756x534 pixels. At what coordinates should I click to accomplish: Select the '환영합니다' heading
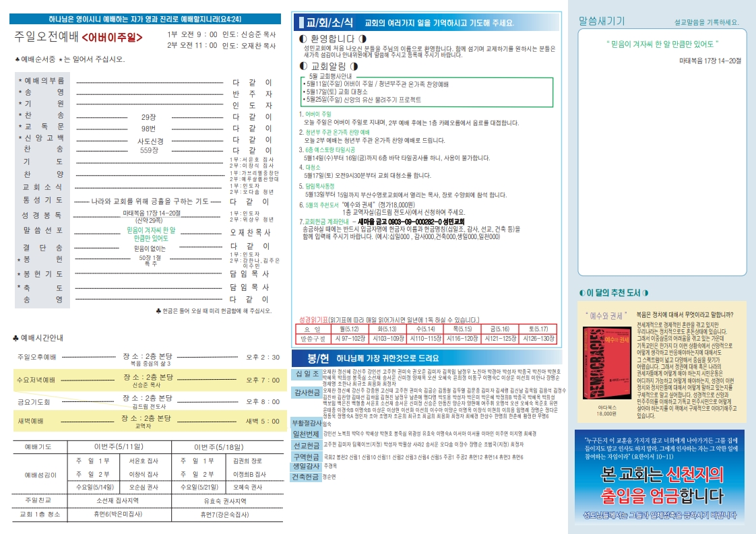click(333, 38)
